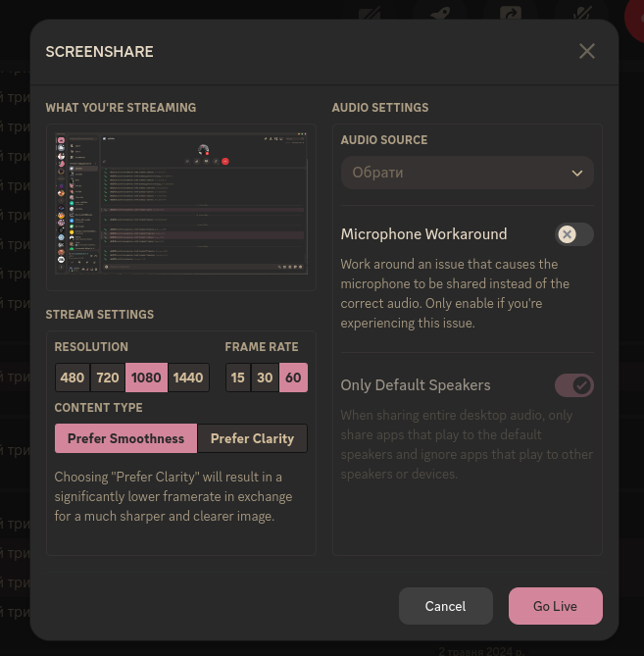This screenshot has height=656, width=644.
Task: Set frame rate to 15
Action: tap(238, 378)
